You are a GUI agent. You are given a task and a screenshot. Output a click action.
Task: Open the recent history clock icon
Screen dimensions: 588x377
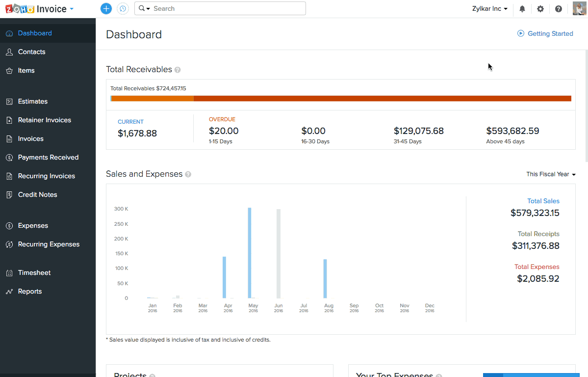click(x=123, y=8)
